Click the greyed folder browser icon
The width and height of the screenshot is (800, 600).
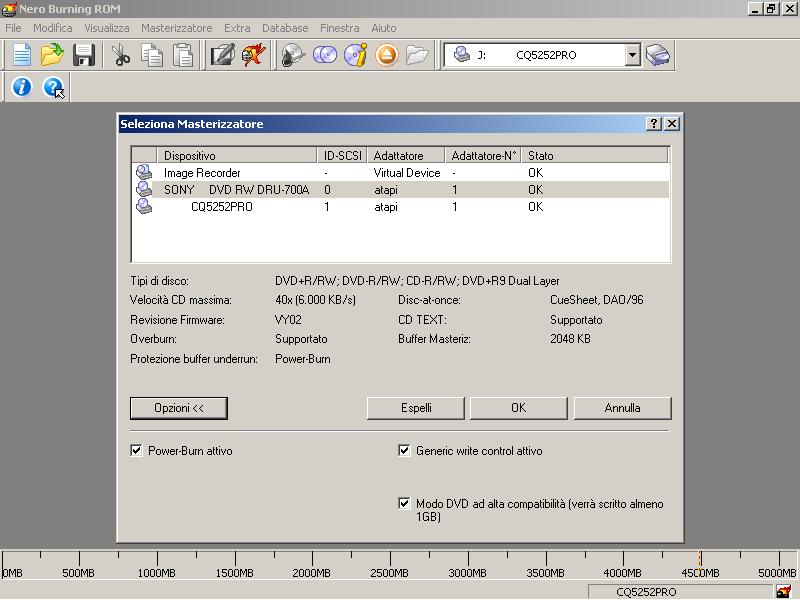(417, 55)
